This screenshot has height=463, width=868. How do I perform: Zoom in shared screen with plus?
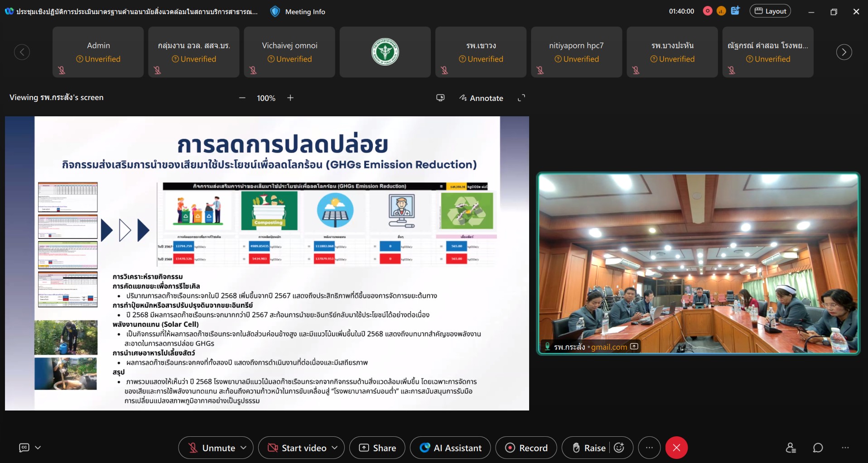click(x=290, y=98)
